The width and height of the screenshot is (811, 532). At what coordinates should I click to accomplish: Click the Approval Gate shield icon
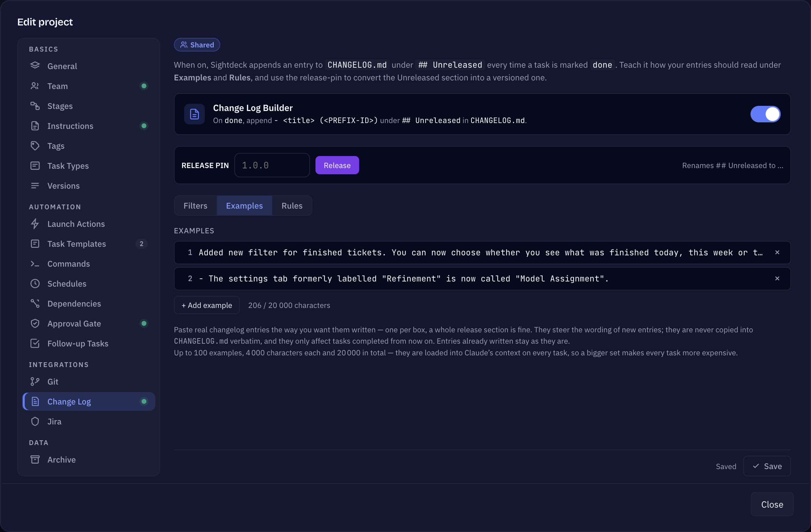35,323
